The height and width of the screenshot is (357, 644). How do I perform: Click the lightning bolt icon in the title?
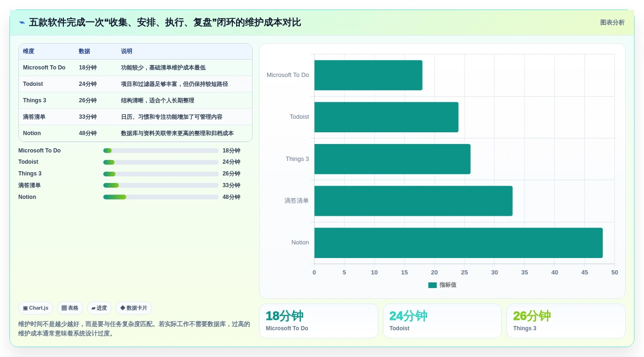tap(22, 23)
